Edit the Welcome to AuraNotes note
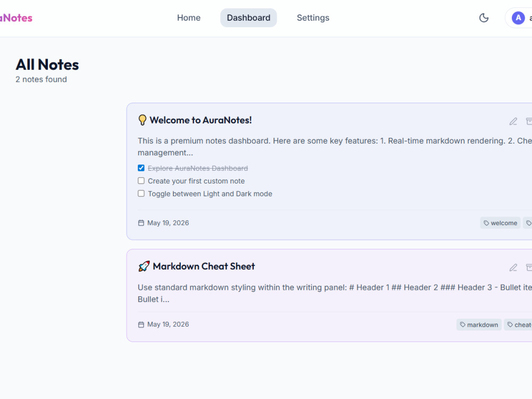The height and width of the screenshot is (399, 532). click(513, 121)
